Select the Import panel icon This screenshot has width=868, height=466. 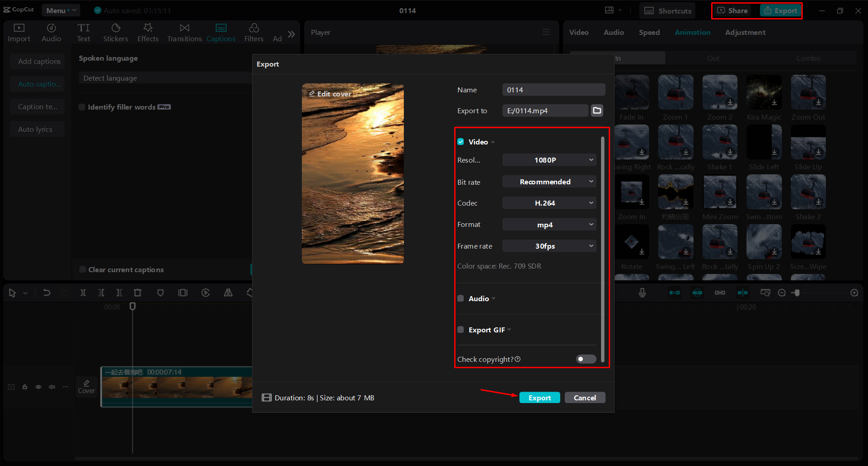[19, 32]
